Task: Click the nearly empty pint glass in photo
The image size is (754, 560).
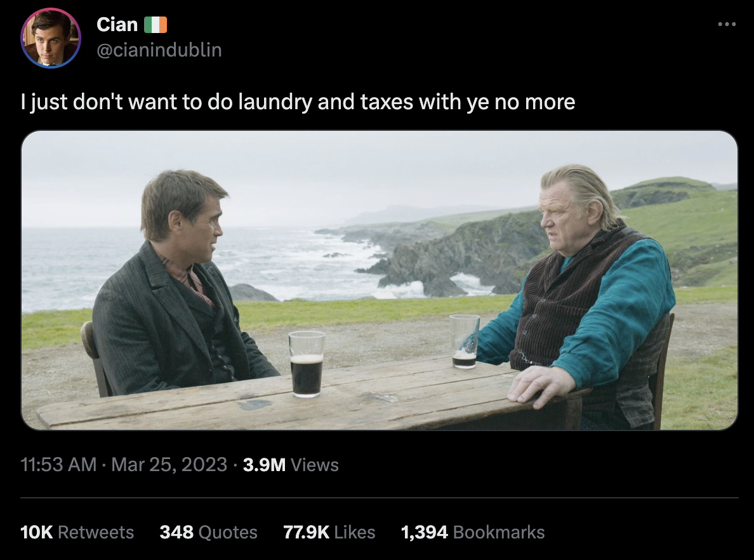Action: click(x=465, y=341)
